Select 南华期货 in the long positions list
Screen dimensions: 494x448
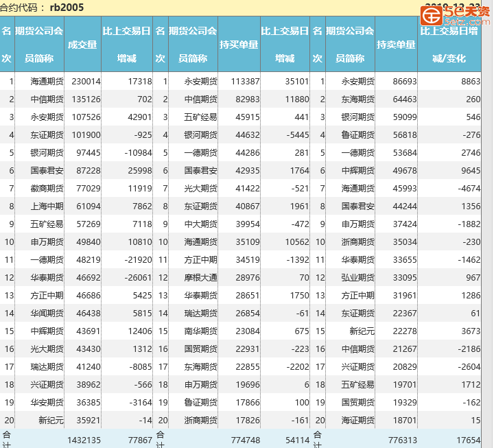coord(200,331)
